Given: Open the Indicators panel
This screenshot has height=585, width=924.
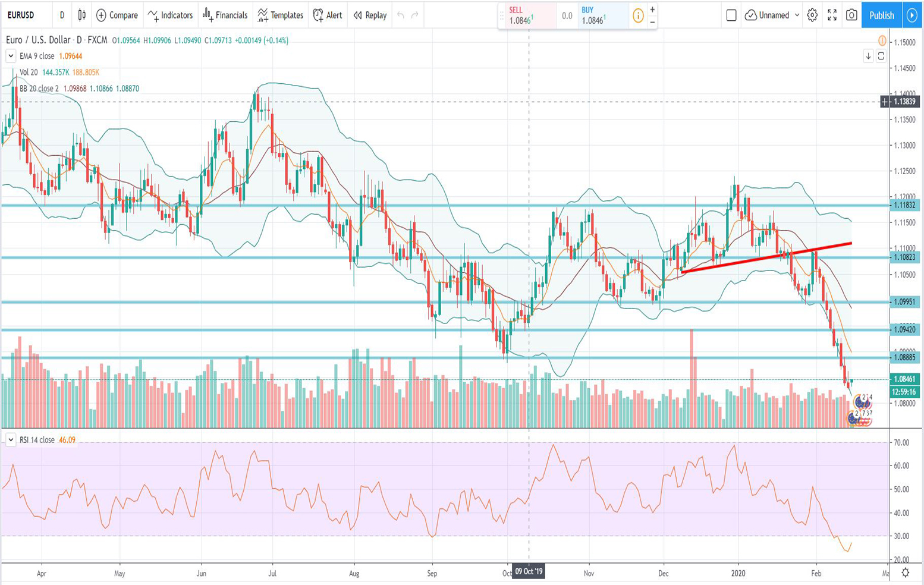Looking at the screenshot, I should 170,15.
